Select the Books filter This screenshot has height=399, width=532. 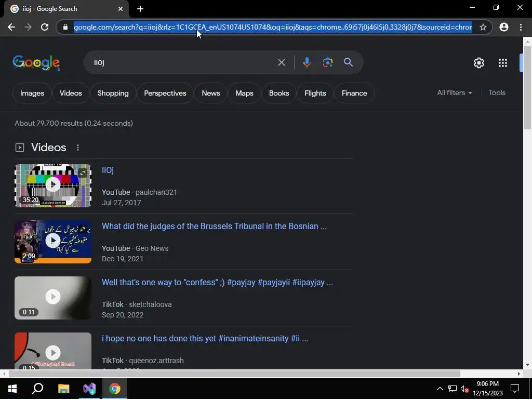[x=279, y=93]
